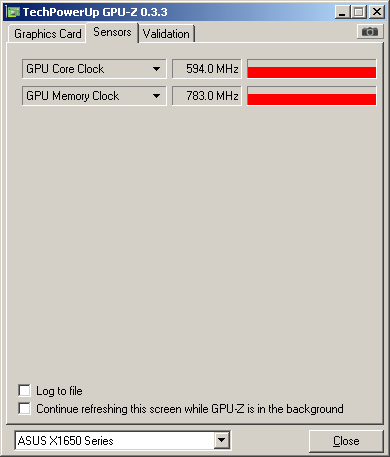Maximize the GPU-Z window

[359, 12]
